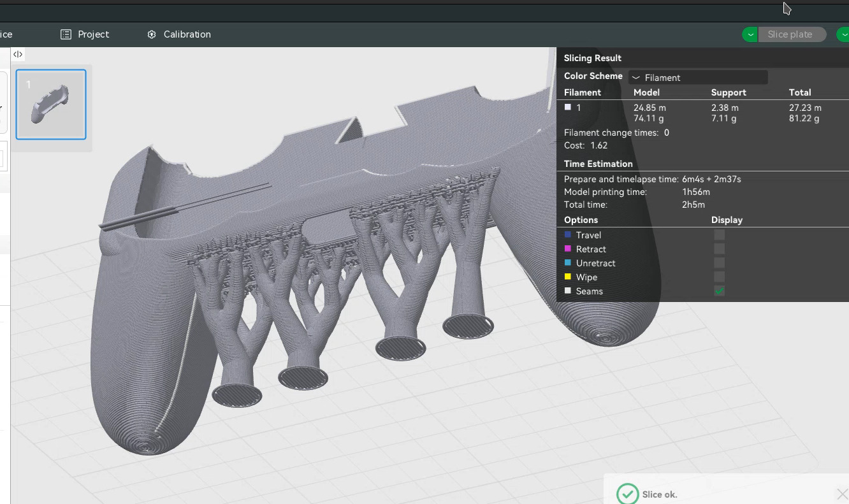Viewport: 849px width, 504px height.
Task: Click the green checkmark beside Slice ok
Action: (x=627, y=494)
